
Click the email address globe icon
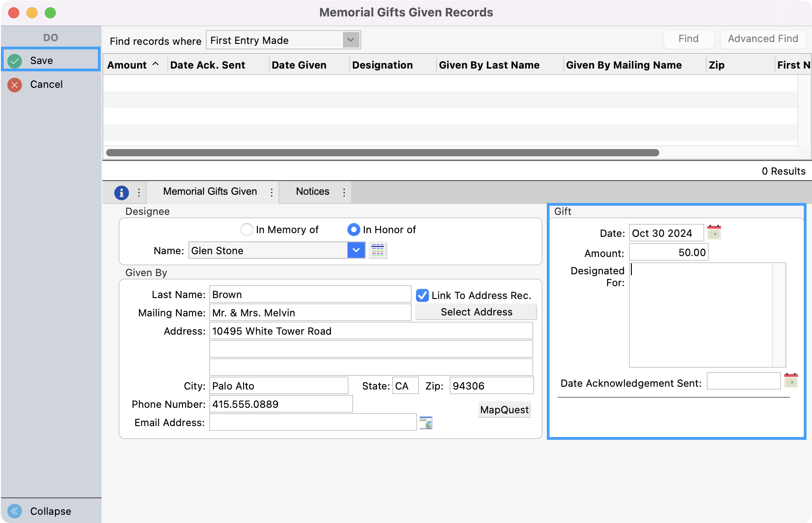point(426,423)
